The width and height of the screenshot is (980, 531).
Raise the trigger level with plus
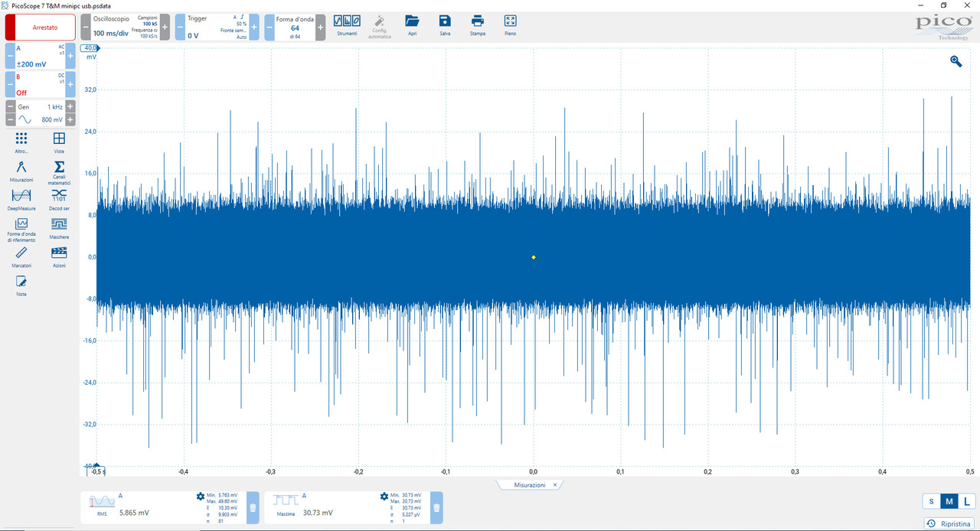coord(254,27)
